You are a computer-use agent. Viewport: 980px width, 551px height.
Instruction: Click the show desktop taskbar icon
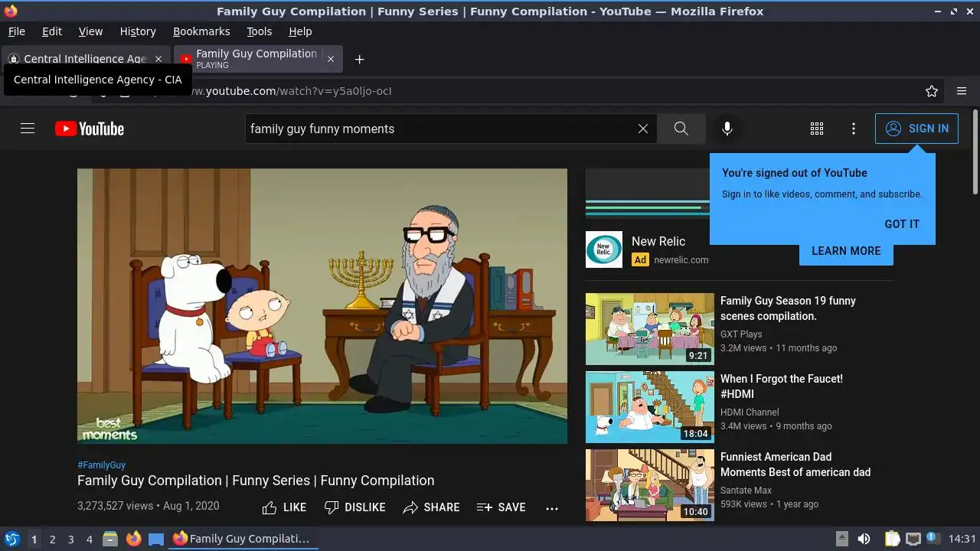pos(156,539)
